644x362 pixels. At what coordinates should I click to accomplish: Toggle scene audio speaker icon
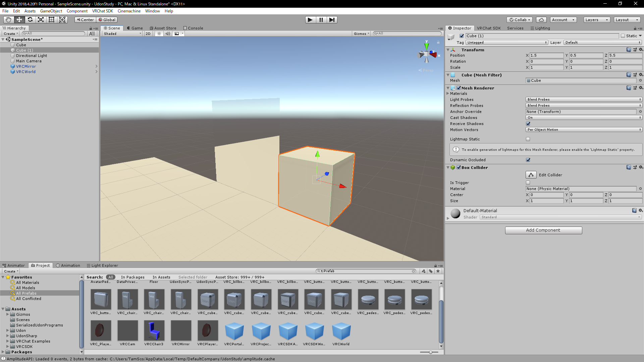click(x=168, y=34)
